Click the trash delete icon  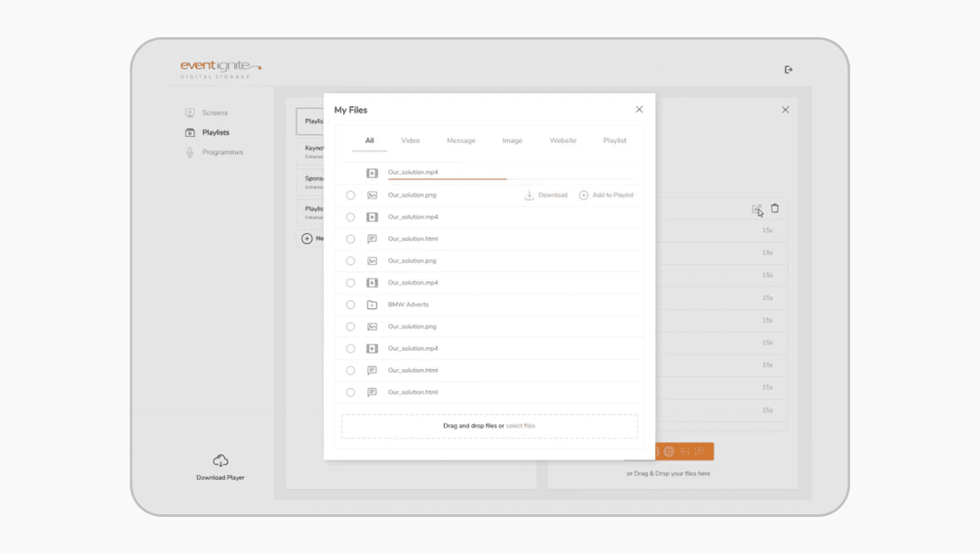pos(775,209)
